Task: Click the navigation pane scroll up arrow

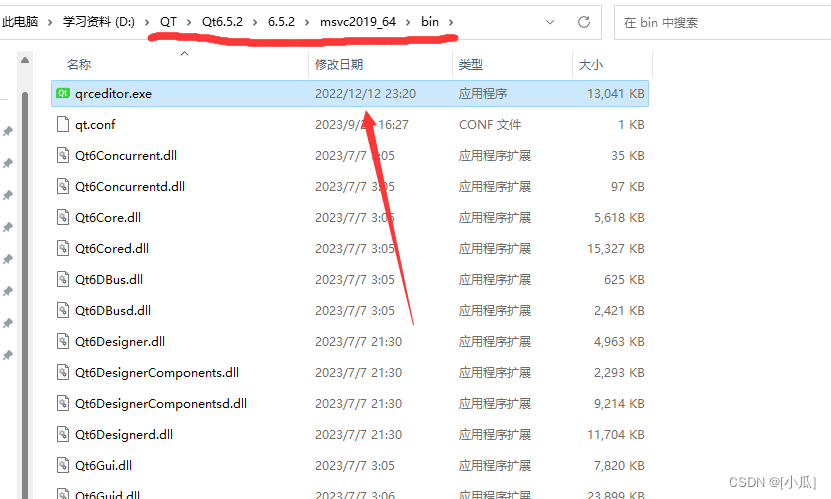Action: (x=25, y=60)
